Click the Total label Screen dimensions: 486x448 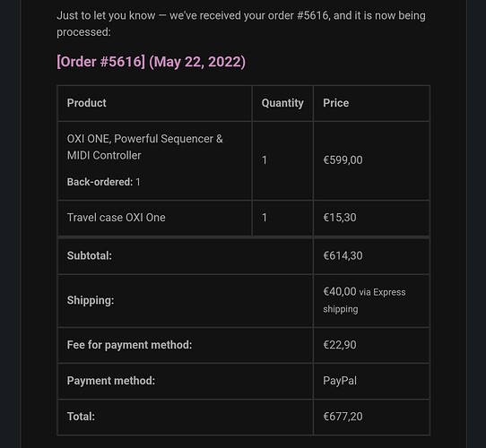pyautogui.click(x=81, y=417)
